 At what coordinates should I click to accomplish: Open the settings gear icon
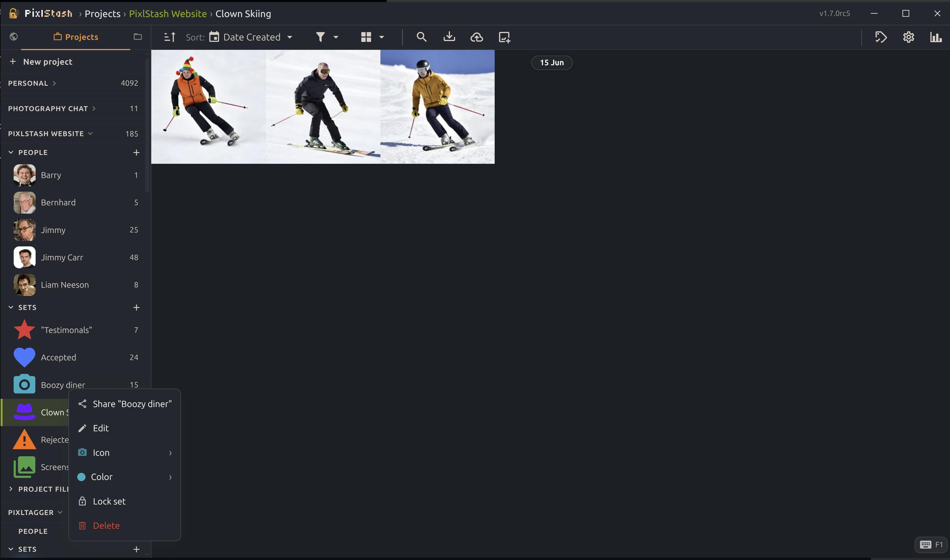coord(908,37)
